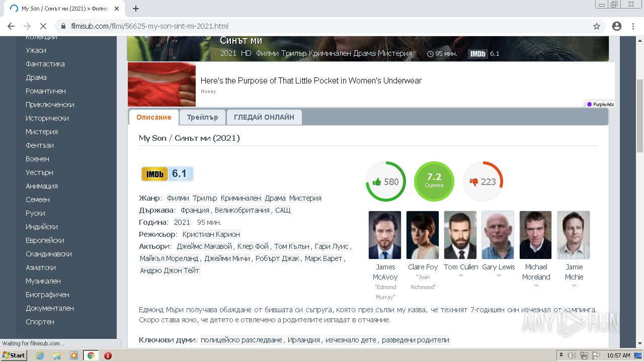Switch to the Описание tab

154,117
